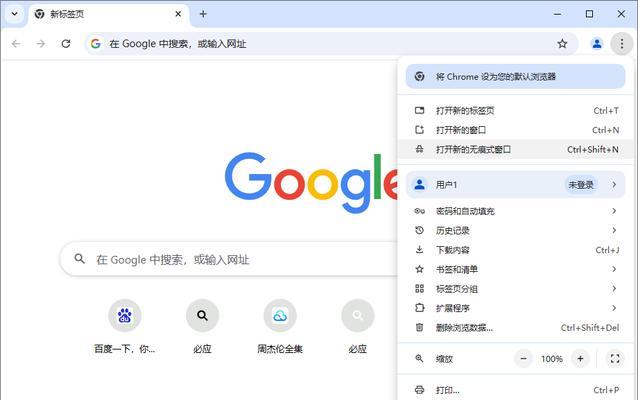Open 历史记录 menu entry

[x=515, y=230]
